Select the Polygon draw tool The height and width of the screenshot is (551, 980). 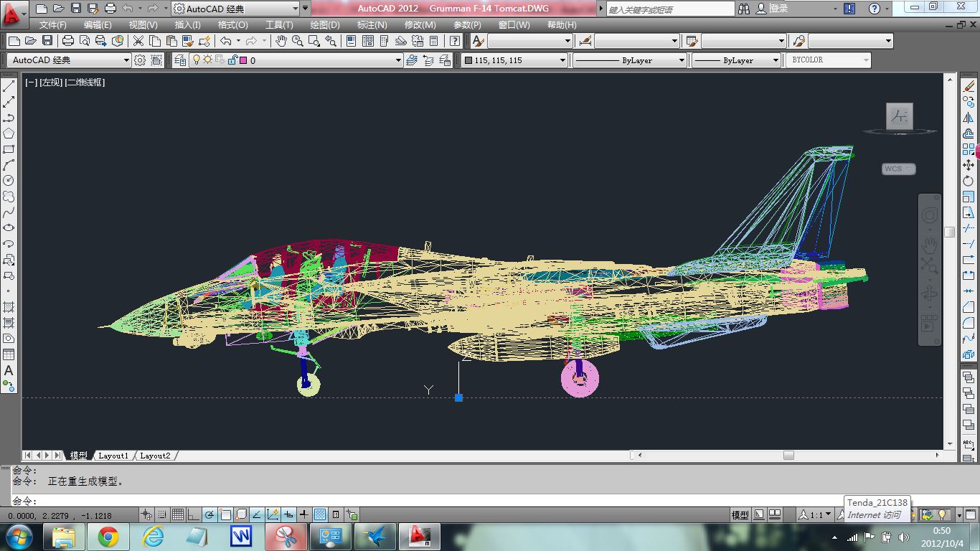[9, 133]
